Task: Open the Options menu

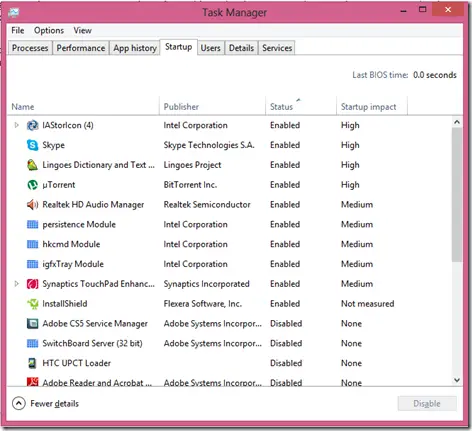Action: (49, 30)
